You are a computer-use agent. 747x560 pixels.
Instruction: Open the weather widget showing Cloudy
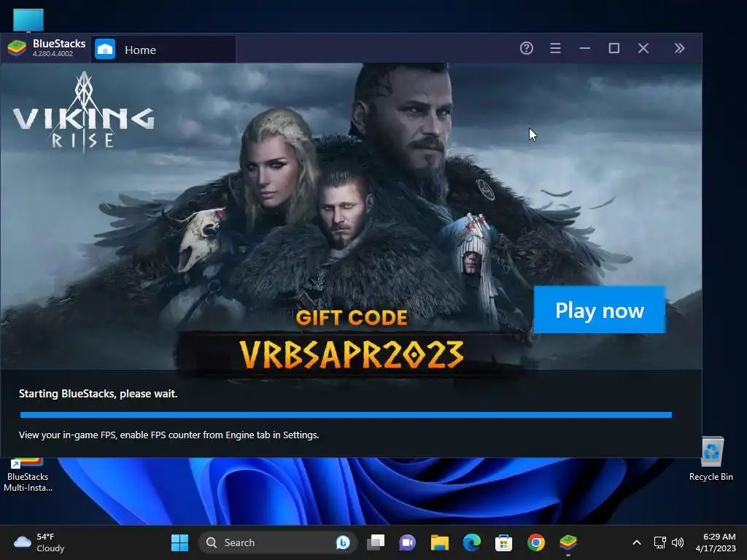tap(39, 542)
